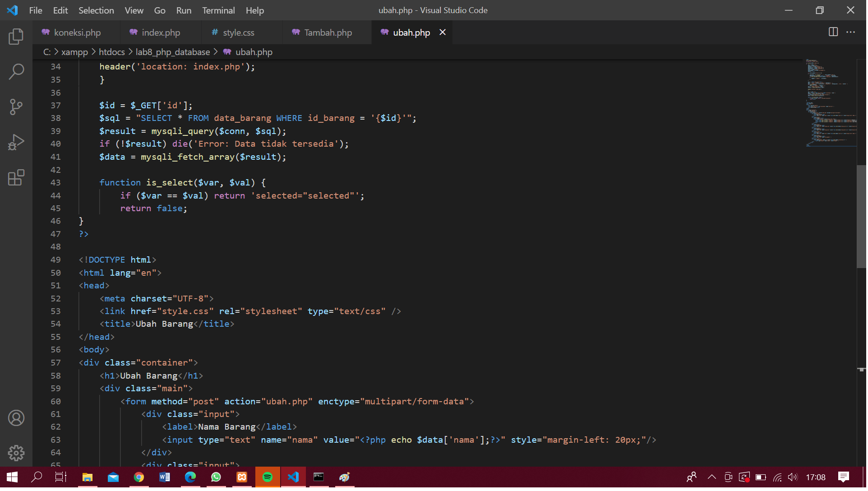The image size is (868, 491).
Task: Open the Selection menu
Action: pos(96,10)
